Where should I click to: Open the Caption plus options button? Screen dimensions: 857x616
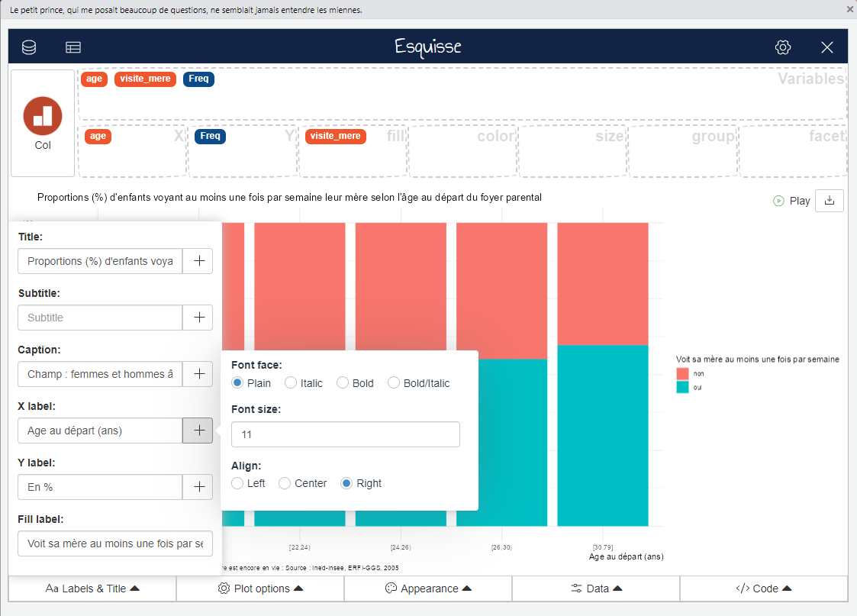pos(198,374)
